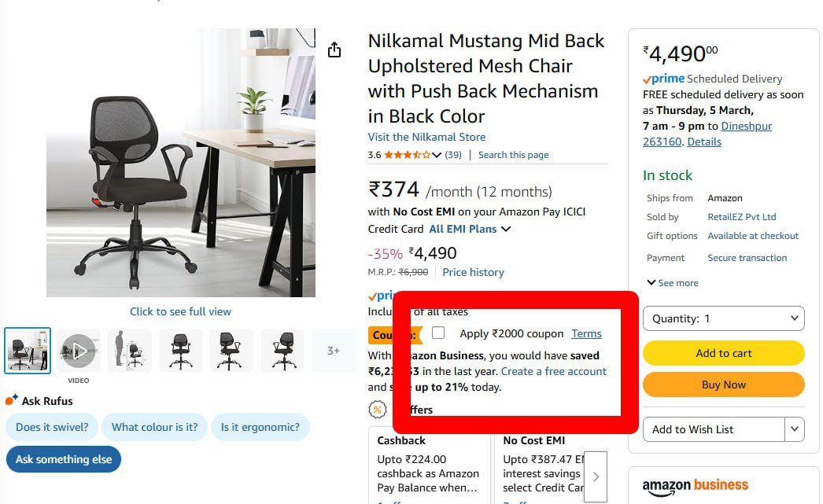Open the Add to Wish List dropdown arrow

tap(795, 429)
